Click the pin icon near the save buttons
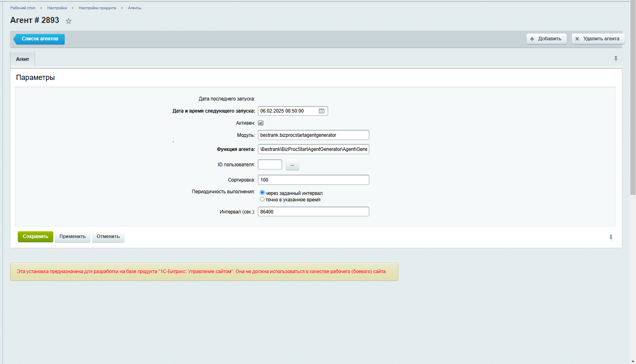Image resolution: width=636 pixels, height=364 pixels. coord(611,237)
